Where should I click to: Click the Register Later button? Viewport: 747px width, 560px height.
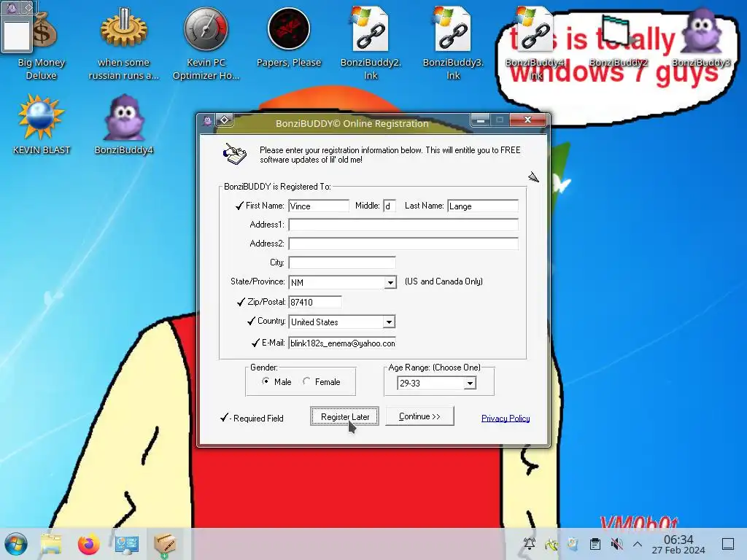tap(344, 416)
